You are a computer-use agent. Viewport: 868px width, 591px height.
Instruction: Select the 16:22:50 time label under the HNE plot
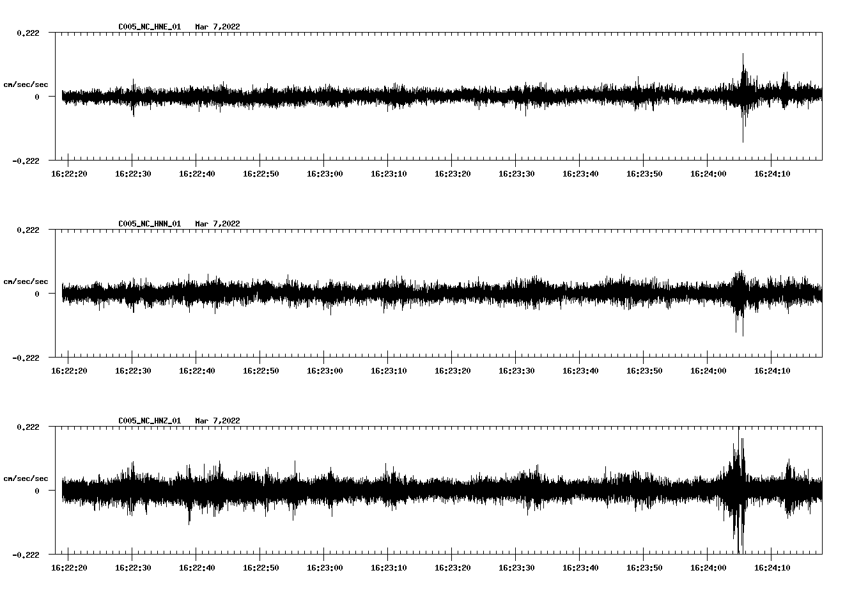pyautogui.click(x=261, y=173)
